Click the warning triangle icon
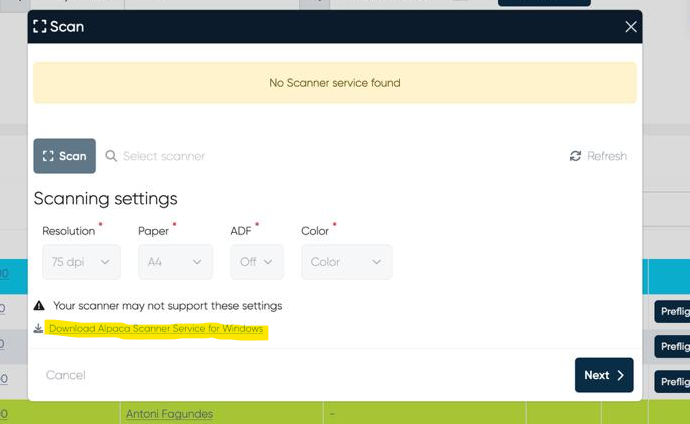Screen dimensions: 690x424 point(39,306)
